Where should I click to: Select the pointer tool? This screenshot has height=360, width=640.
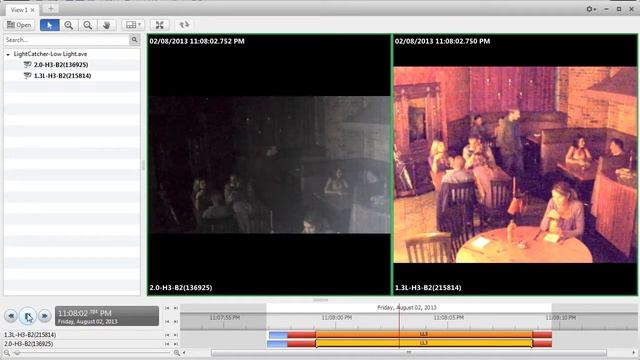(49, 25)
